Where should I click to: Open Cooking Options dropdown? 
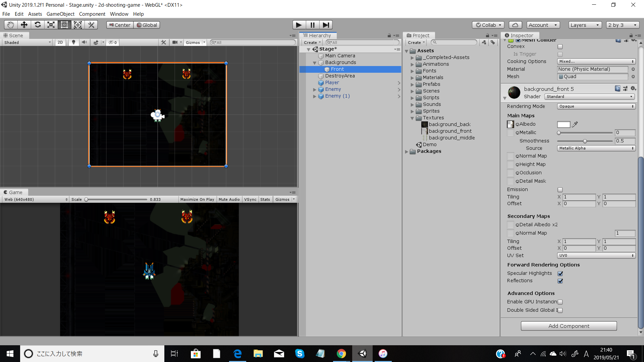596,61
